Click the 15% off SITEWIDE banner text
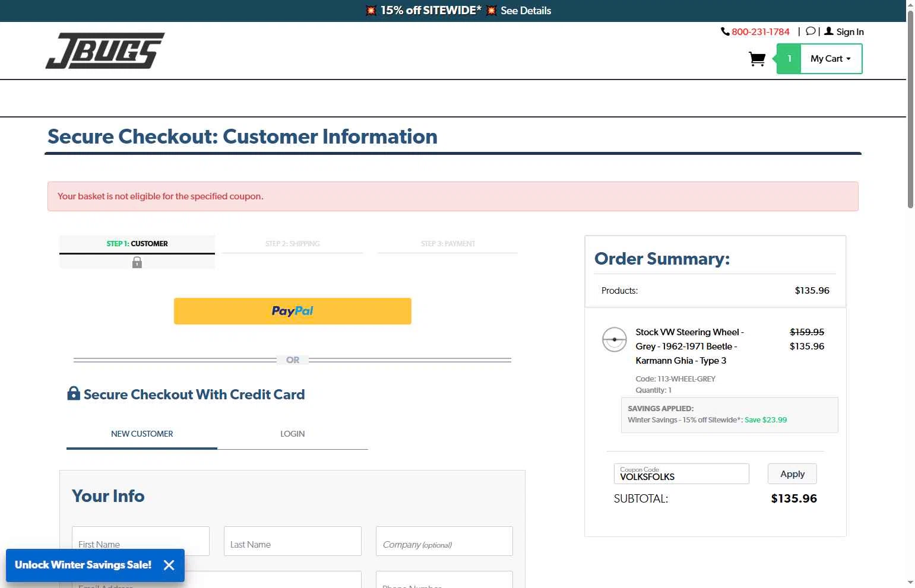The image size is (915, 588). click(x=431, y=11)
